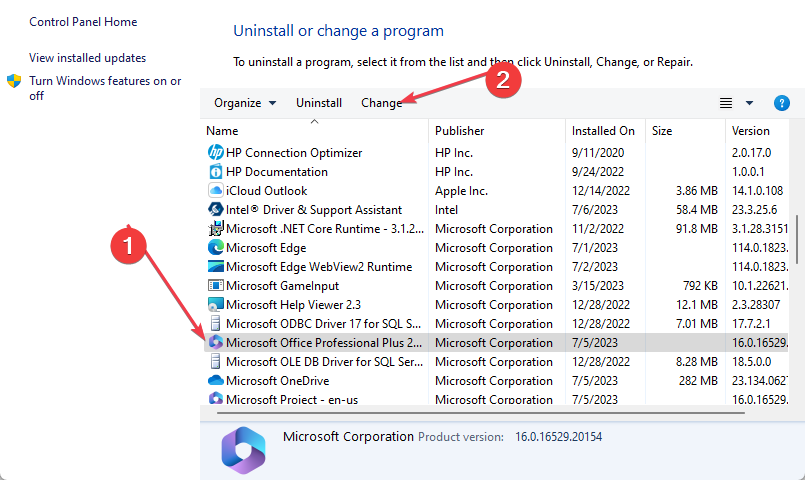The width and height of the screenshot is (805, 480).
Task: Click the 792 KB size cell
Action: pos(700,286)
